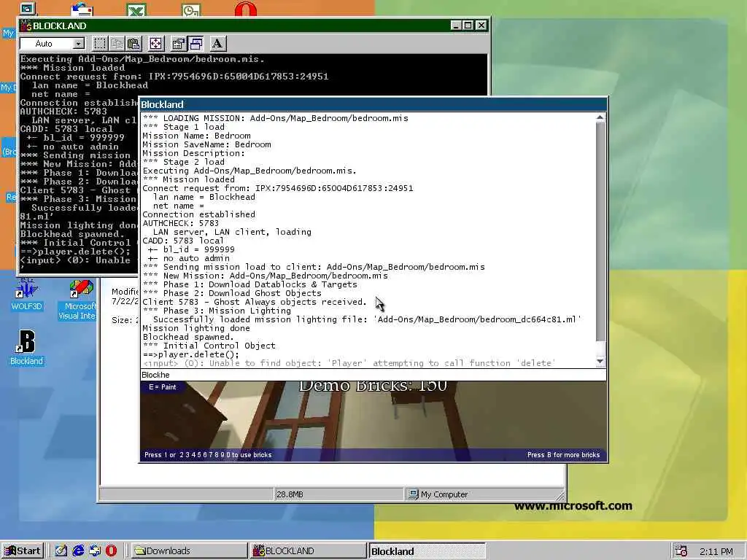Open Properties from BLOCKLAND DOS toolbar
Viewport: 747px width, 560px height.
point(178,44)
